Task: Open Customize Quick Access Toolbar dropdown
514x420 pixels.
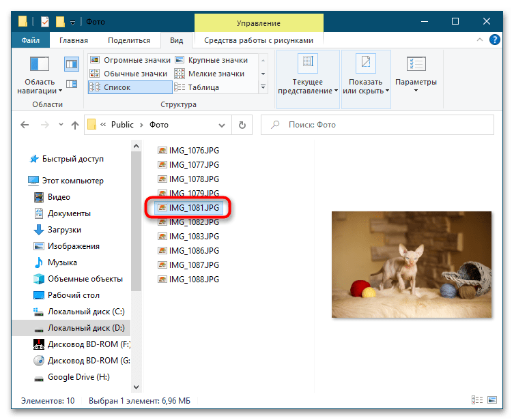Action: pos(73,22)
